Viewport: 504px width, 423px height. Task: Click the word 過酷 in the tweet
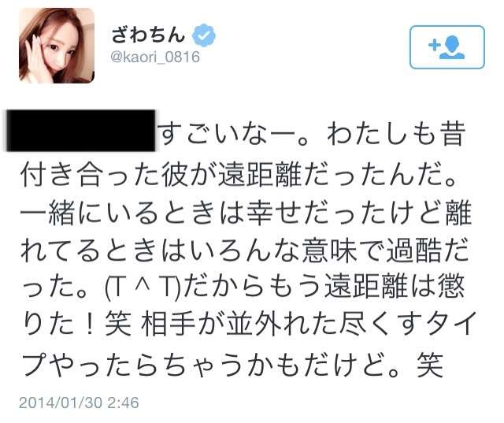(413, 250)
